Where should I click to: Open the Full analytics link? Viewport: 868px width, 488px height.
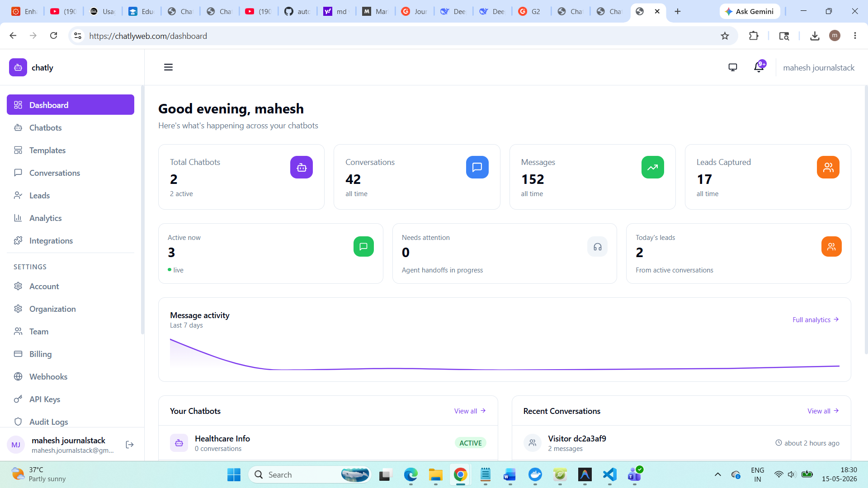tap(816, 319)
